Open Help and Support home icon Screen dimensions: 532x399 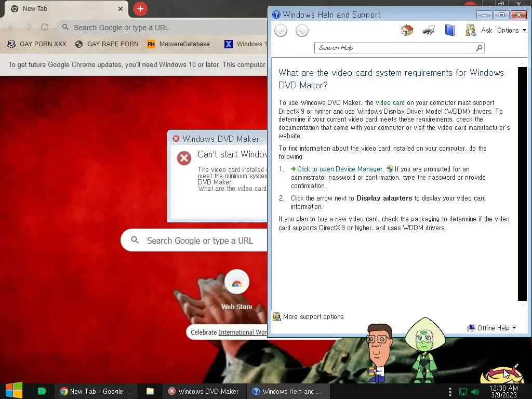coord(407,30)
